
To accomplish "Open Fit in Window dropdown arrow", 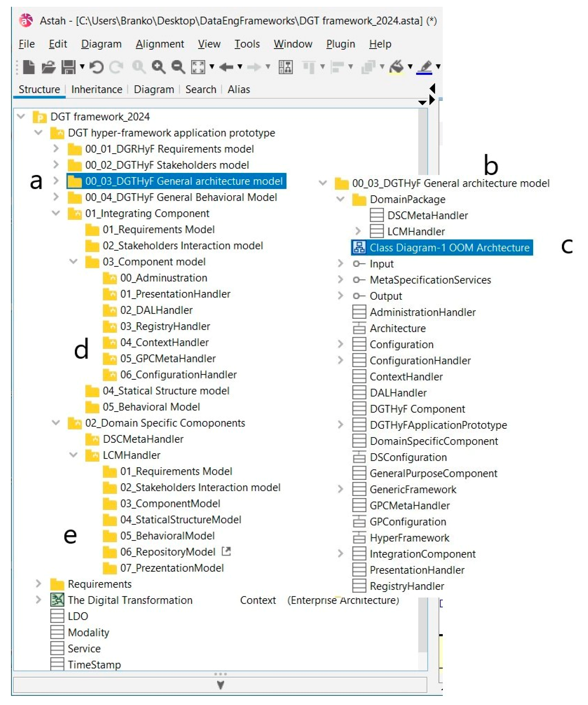I will click(212, 66).
